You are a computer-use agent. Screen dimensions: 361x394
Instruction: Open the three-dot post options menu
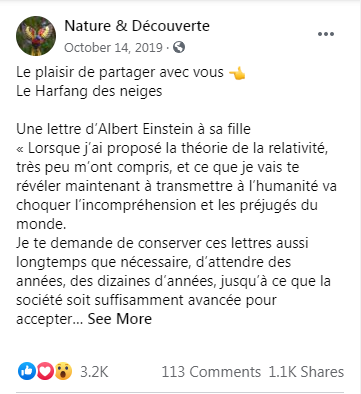click(326, 34)
